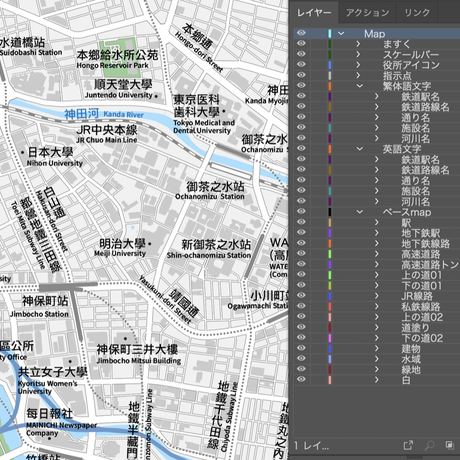Hide the Map layer with its eye icon

[x=301, y=33]
